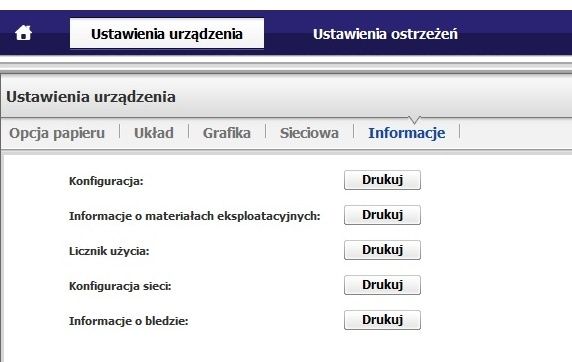572x362 pixels.
Task: Open the Grafika sub-tab
Action: click(227, 133)
